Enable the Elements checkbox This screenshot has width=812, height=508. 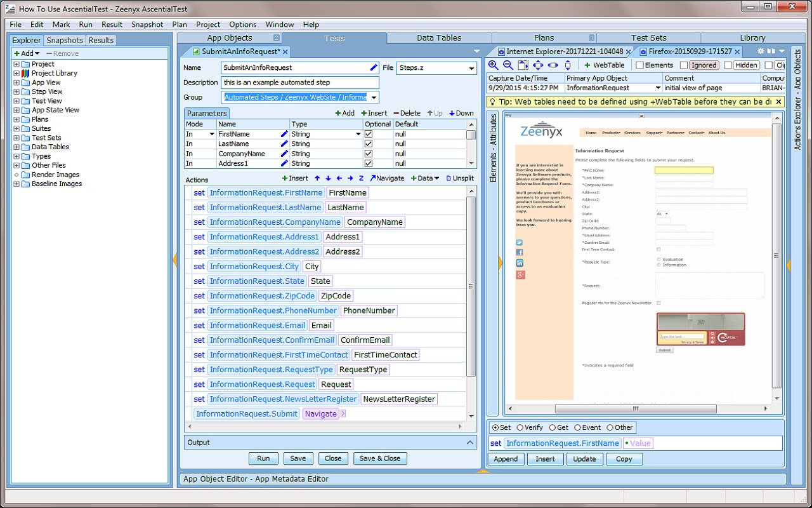639,65
